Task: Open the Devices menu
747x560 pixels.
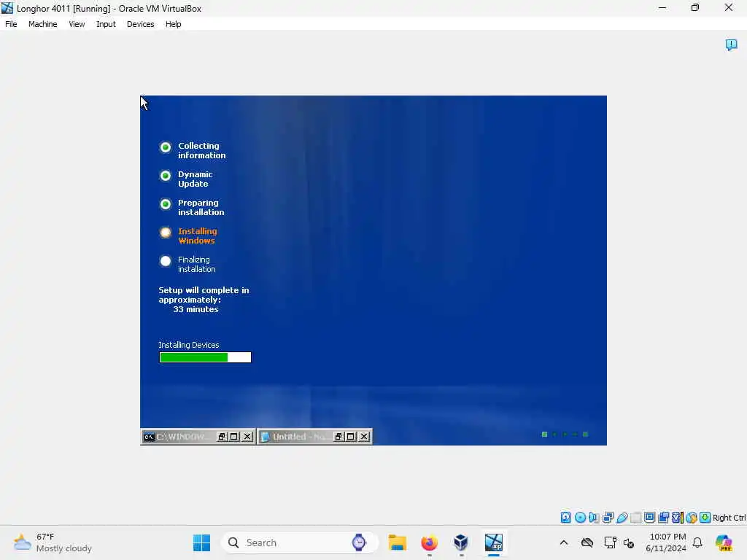Action: (140, 24)
